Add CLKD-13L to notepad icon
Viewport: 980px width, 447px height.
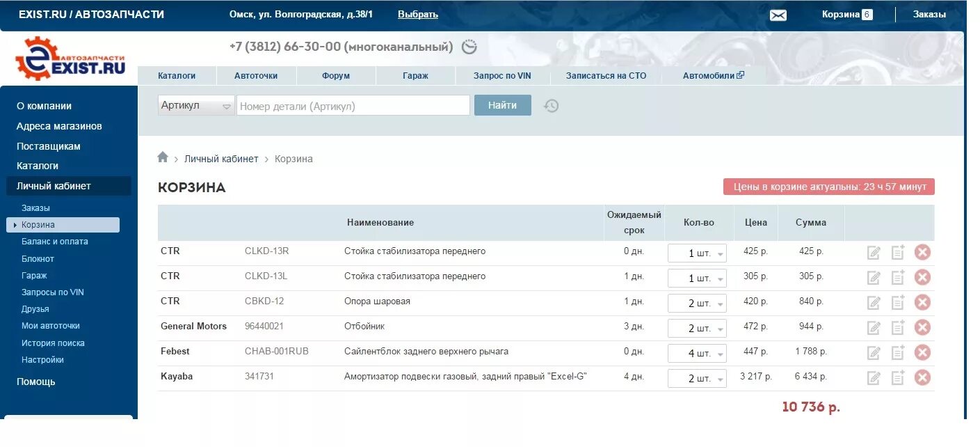[x=898, y=277]
